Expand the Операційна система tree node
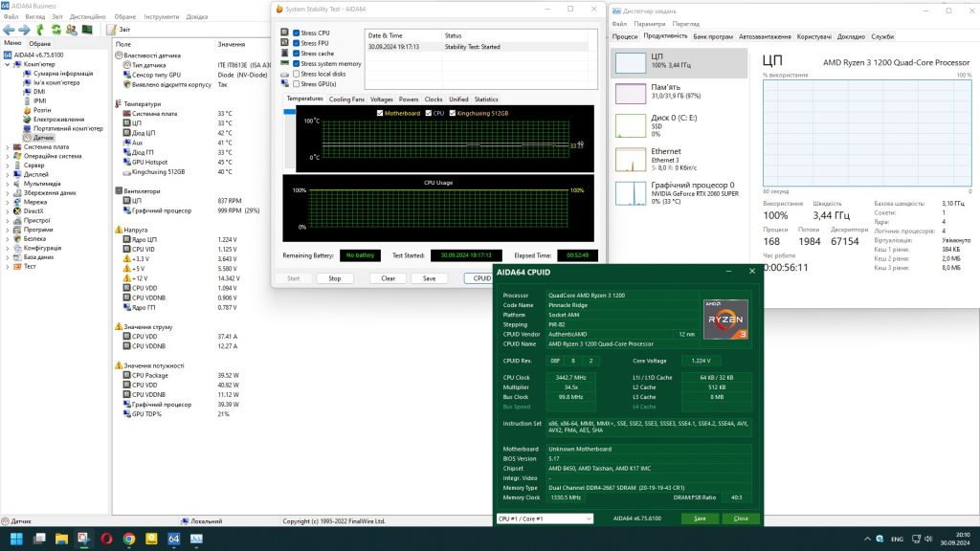The height and width of the screenshot is (551, 980). 8,156
